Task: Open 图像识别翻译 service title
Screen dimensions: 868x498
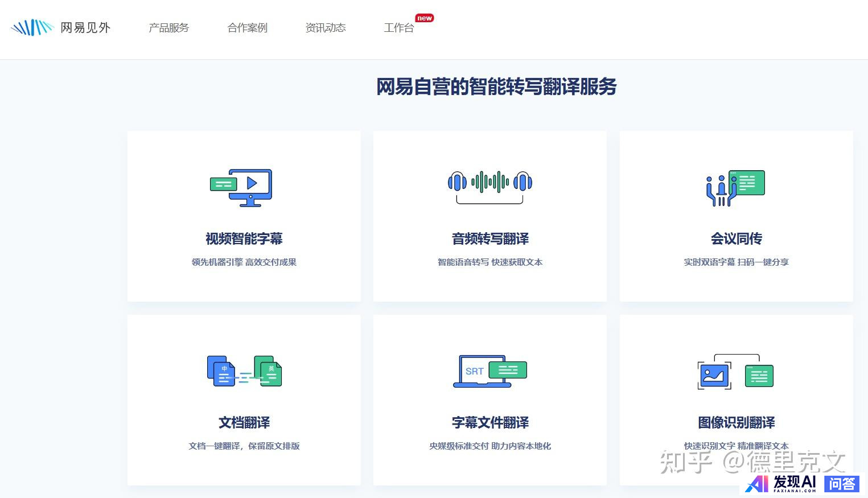Action: (736, 422)
